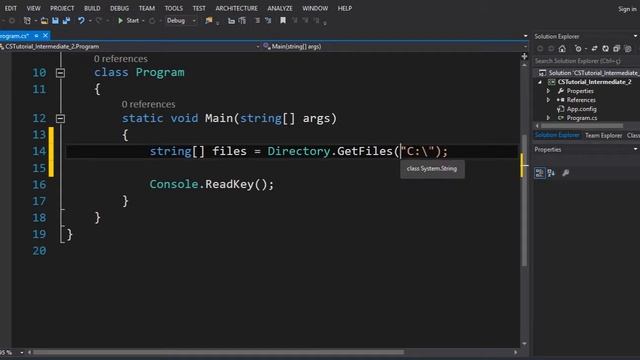The width and height of the screenshot is (640, 360).
Task: Open the TEAM menu
Action: 147,8
